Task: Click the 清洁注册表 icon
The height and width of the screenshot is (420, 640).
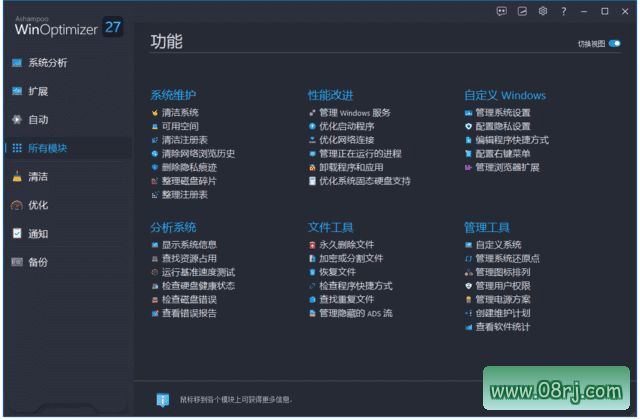Action: click(x=155, y=140)
